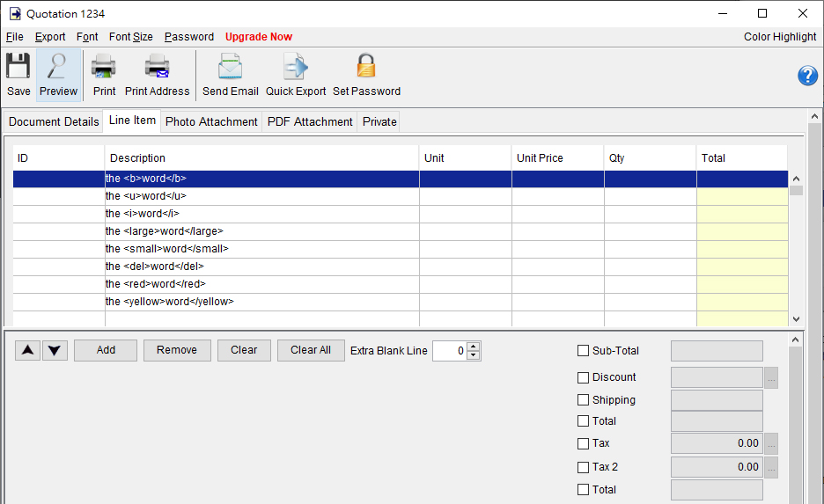
Task: Open the Font Size menu
Action: pyautogui.click(x=131, y=37)
